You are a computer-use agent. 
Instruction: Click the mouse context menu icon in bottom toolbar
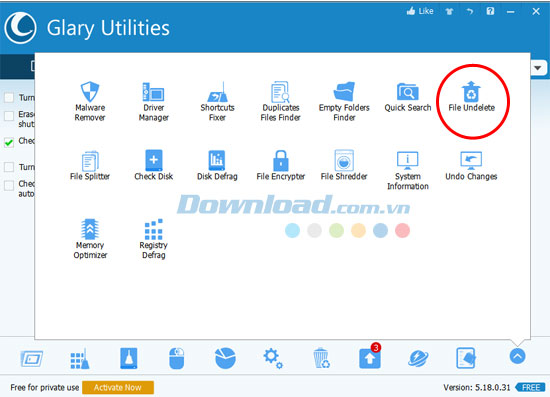click(176, 358)
